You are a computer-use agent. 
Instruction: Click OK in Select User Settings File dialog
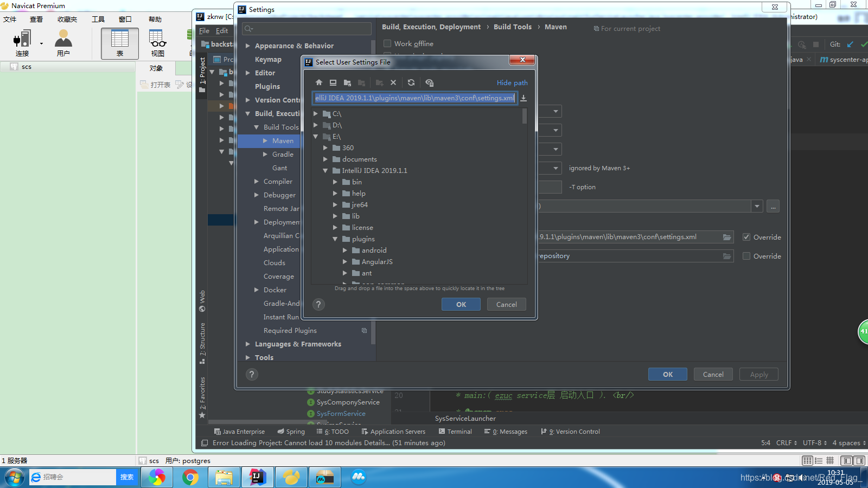461,304
